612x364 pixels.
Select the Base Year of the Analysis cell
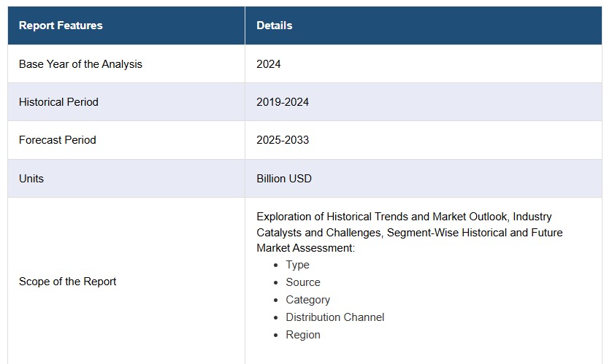click(80, 64)
